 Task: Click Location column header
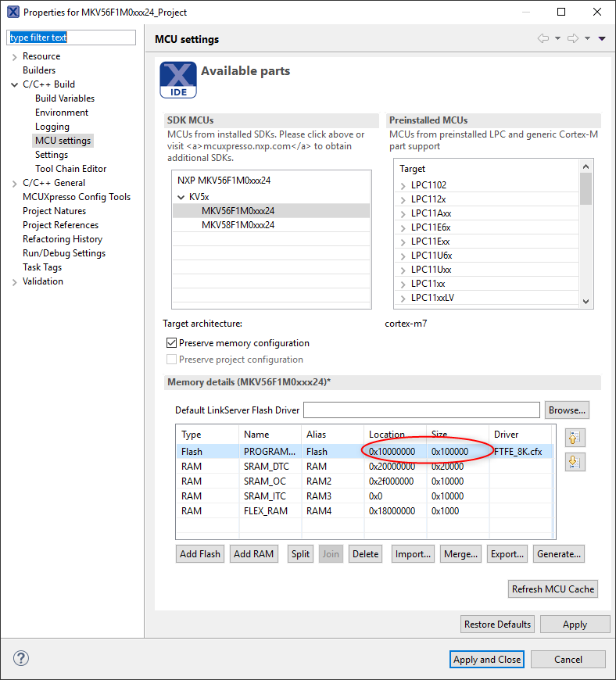point(396,434)
